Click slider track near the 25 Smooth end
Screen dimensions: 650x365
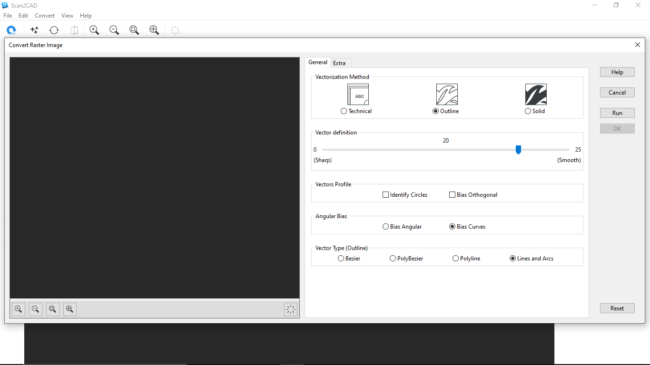coord(565,150)
